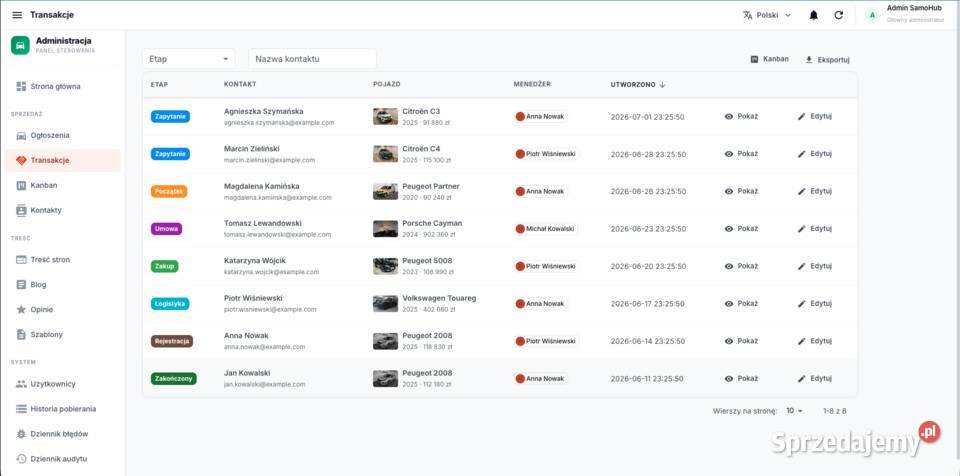Click the green Administracja car logo
The image size is (960, 476).
[20, 45]
